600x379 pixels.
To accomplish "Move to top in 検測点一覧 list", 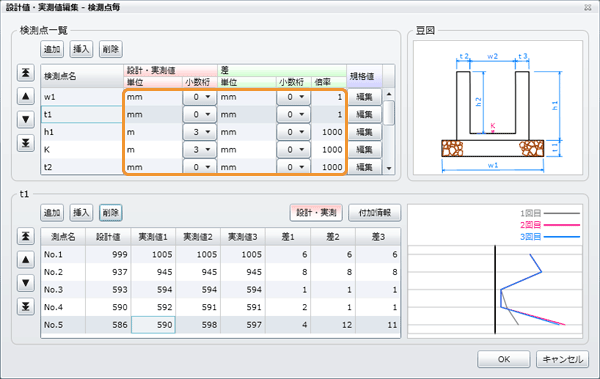I will click(x=26, y=73).
